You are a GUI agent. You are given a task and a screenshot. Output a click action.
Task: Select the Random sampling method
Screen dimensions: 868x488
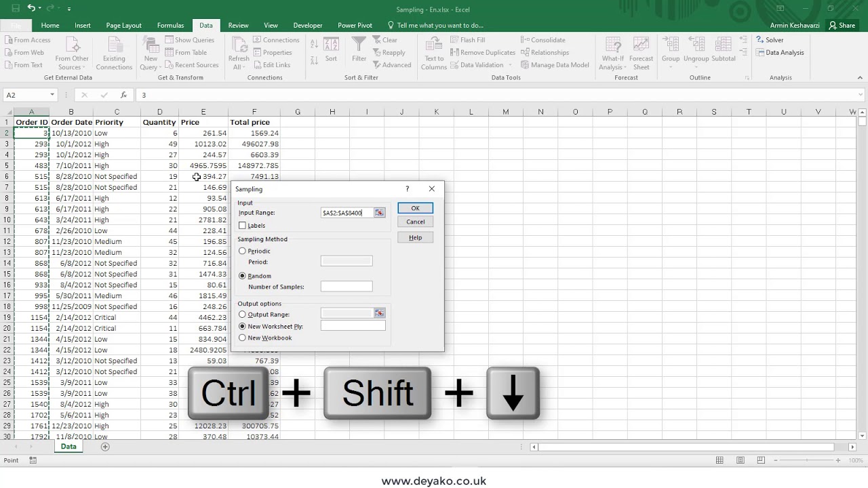click(x=242, y=276)
